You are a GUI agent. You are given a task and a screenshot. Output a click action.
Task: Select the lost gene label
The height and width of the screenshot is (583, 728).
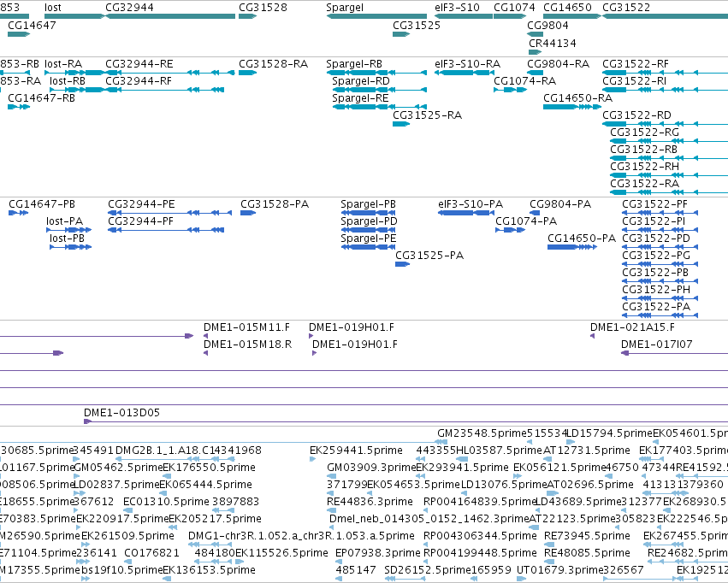pyautogui.click(x=52, y=8)
